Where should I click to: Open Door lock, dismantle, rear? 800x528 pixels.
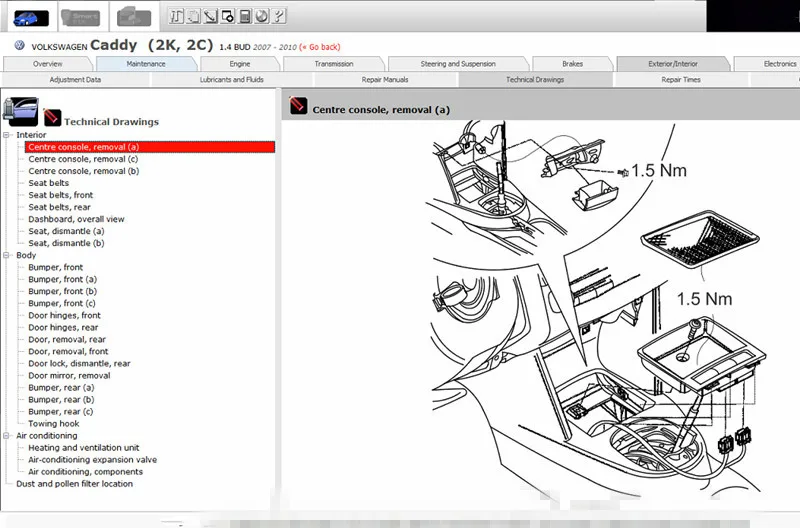pos(79,364)
